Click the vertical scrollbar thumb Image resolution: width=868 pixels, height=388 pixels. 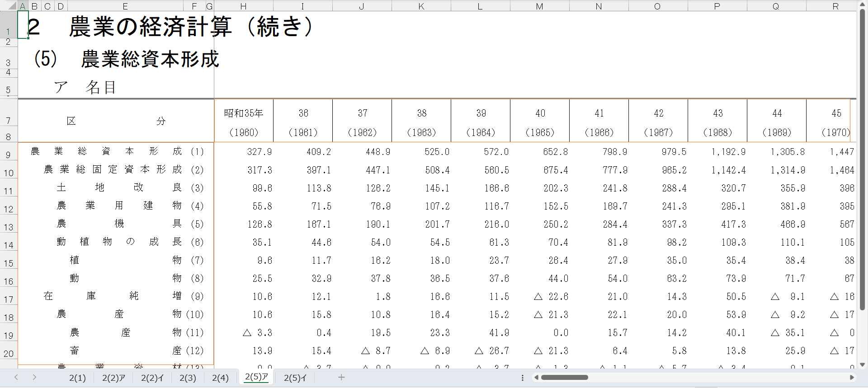(x=862, y=158)
